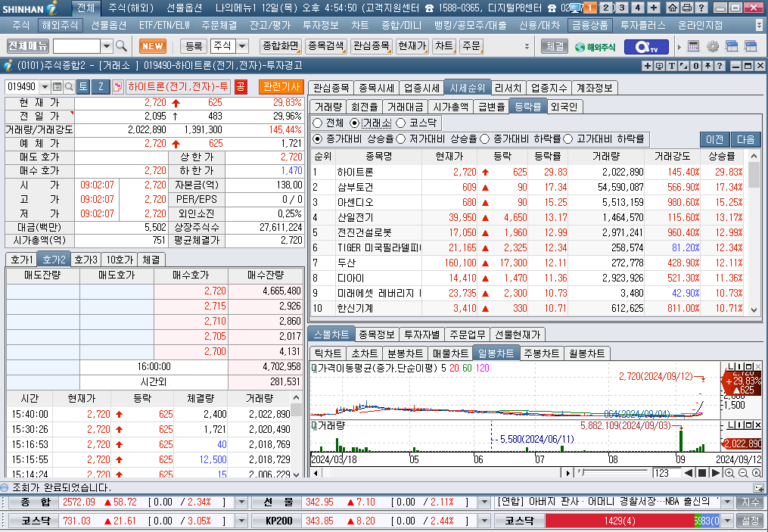Screen dimensions: 768x532
Task: Click the Z button next to stock code
Action: [x=101, y=87]
